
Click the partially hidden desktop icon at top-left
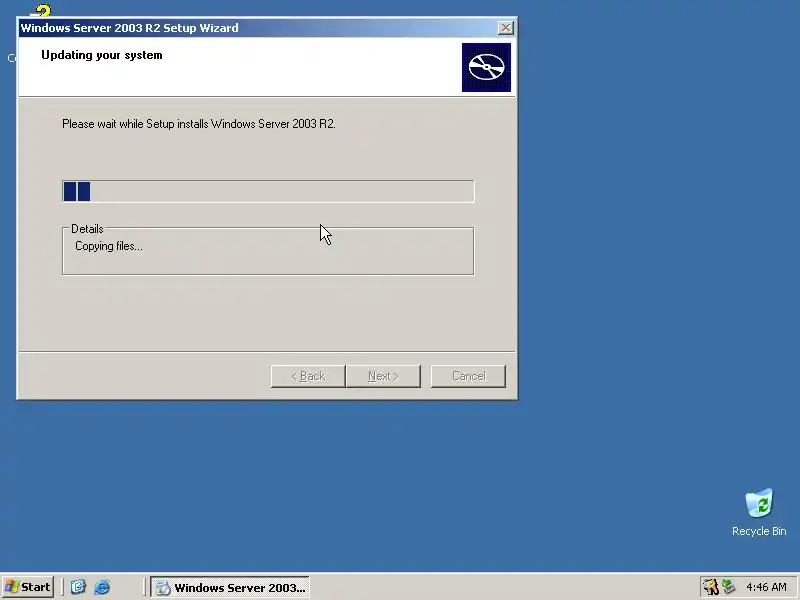[x=41, y=10]
